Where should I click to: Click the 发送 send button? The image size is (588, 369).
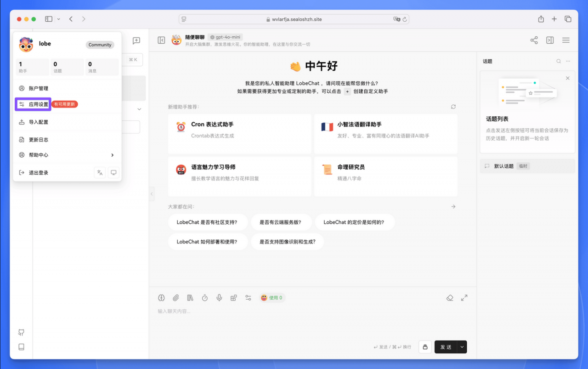(446, 347)
